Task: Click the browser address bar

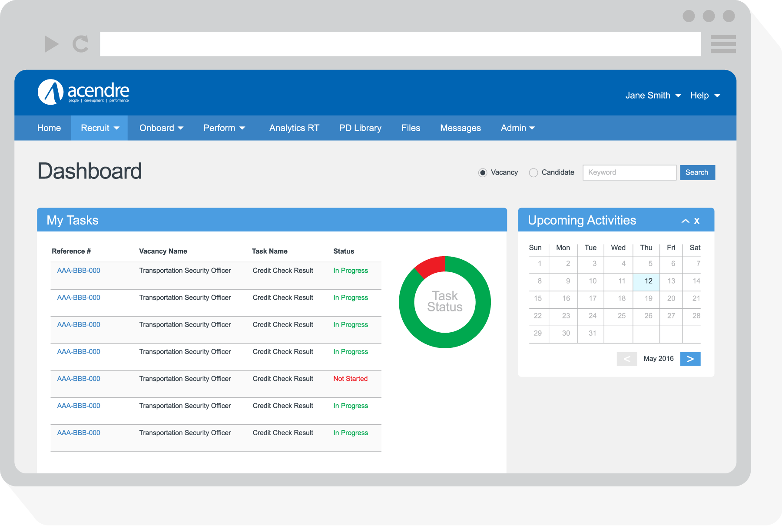Action: click(x=400, y=44)
